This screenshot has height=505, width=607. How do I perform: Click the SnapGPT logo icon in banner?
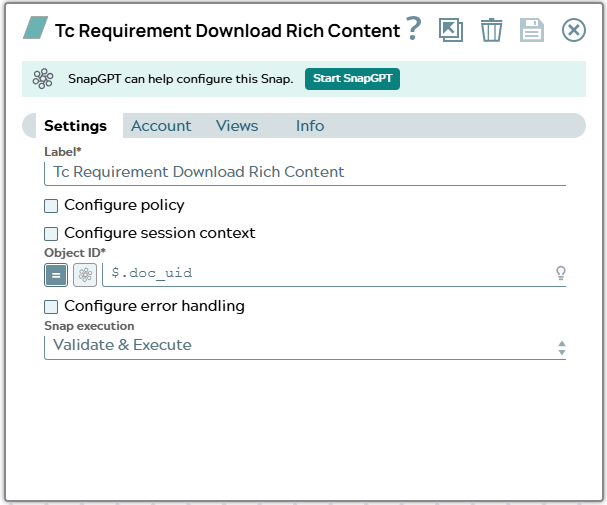(43, 79)
